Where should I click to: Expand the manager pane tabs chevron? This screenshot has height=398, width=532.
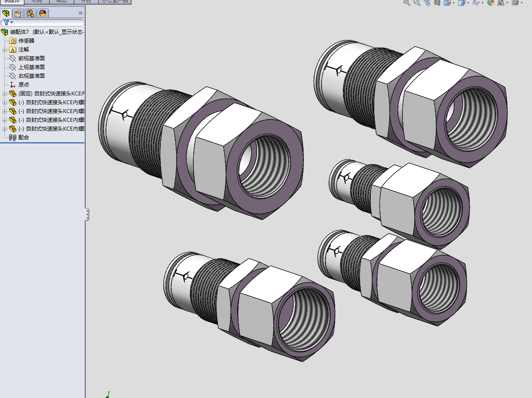coord(80,13)
